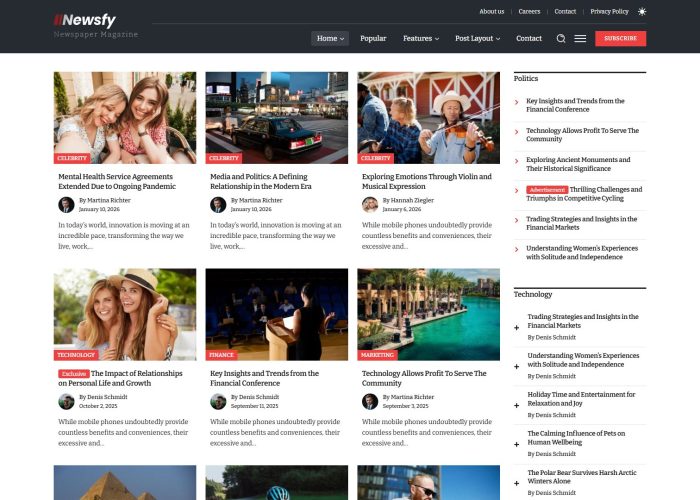Screen dimensions: 700x500
Task: Click the Newsfy logo
Action: (85, 20)
